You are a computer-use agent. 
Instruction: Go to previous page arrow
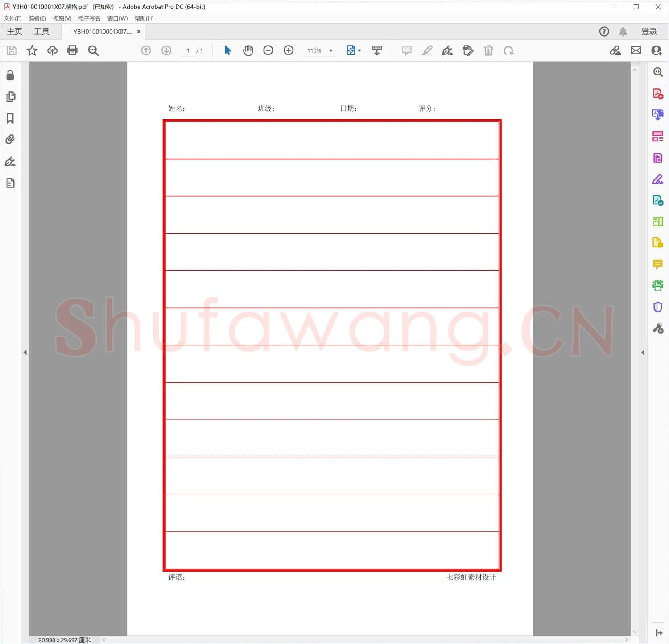pyautogui.click(x=146, y=50)
